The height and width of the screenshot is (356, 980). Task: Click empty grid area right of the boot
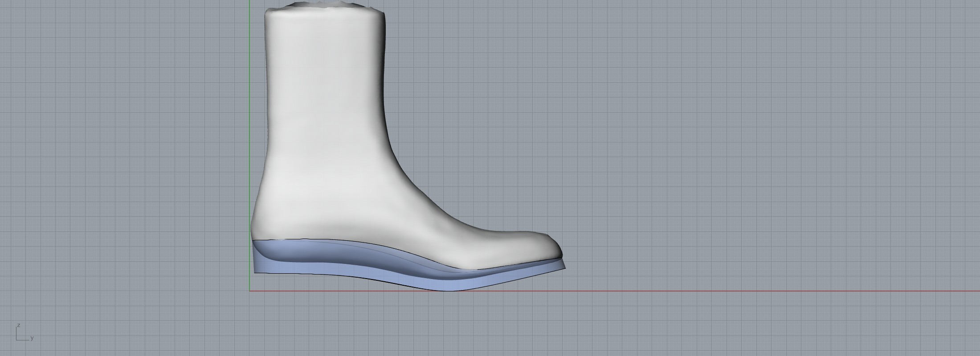pos(757,156)
